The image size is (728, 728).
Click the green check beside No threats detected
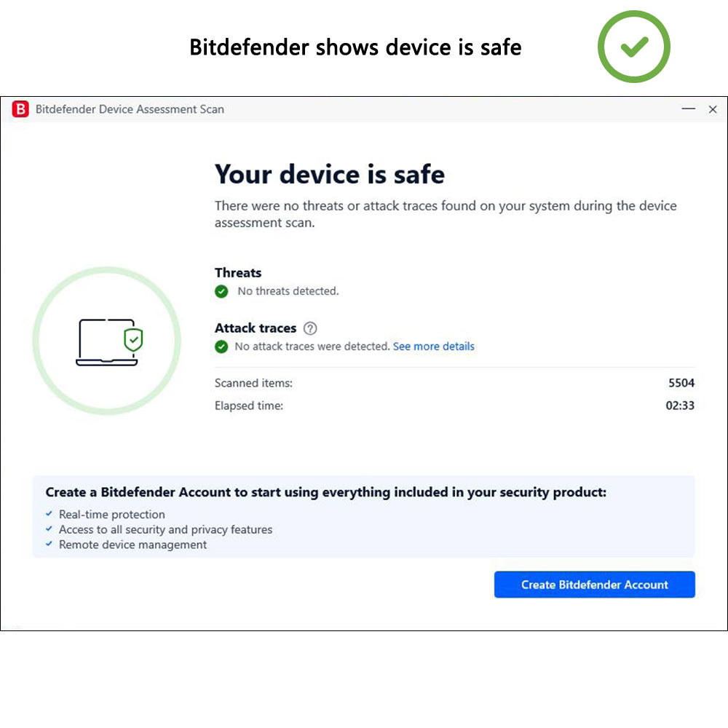pos(221,291)
